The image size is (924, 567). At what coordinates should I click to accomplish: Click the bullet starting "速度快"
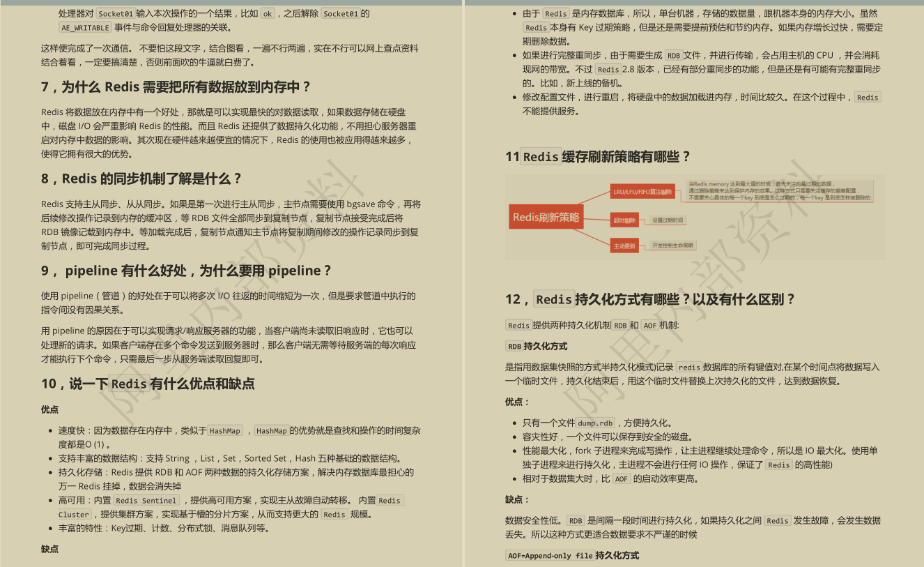coord(240,437)
